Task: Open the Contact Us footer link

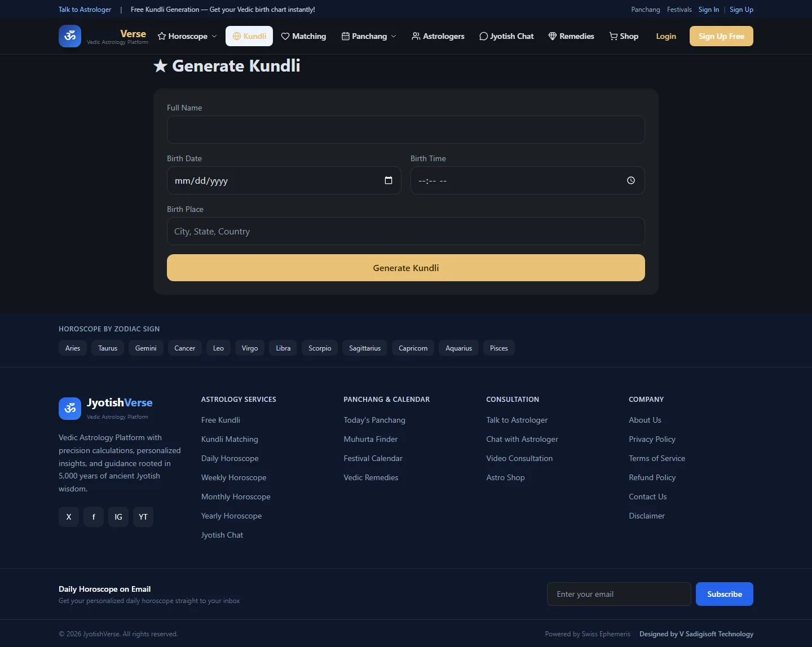Action: click(648, 497)
